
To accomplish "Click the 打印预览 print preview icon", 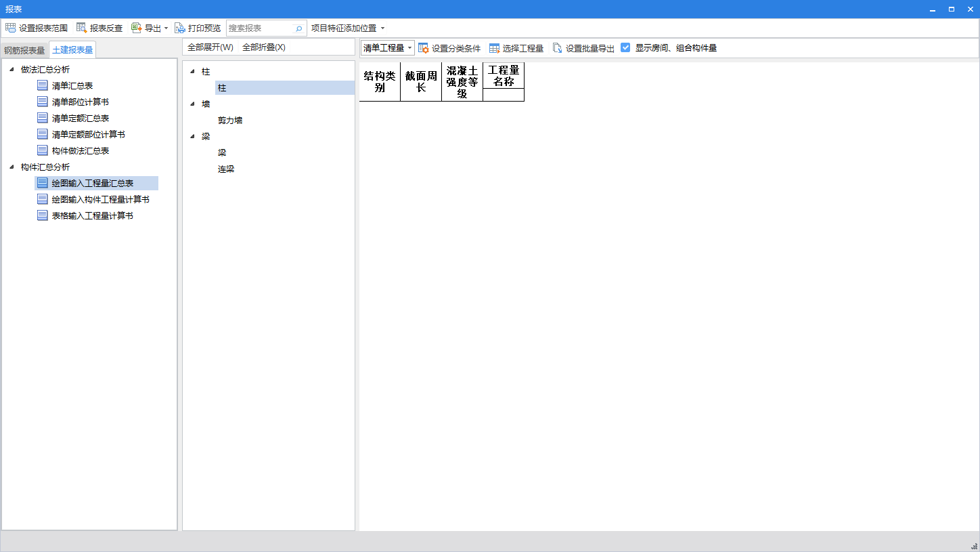I will (x=179, y=28).
